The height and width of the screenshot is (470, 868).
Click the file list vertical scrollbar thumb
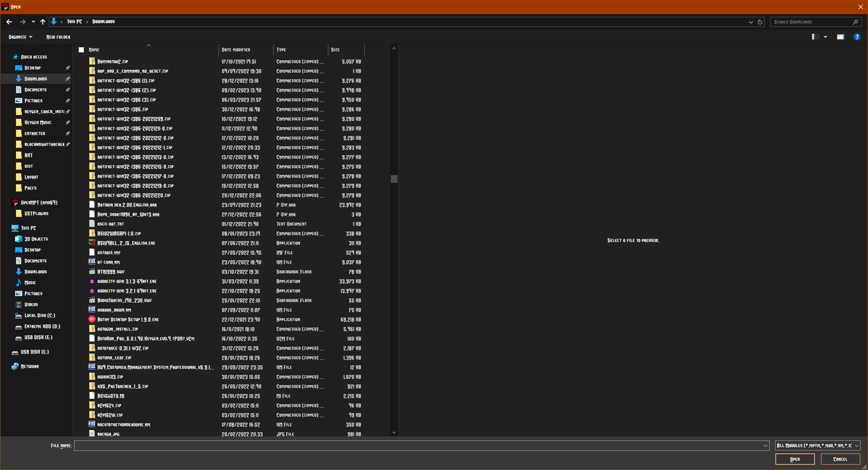[394, 179]
